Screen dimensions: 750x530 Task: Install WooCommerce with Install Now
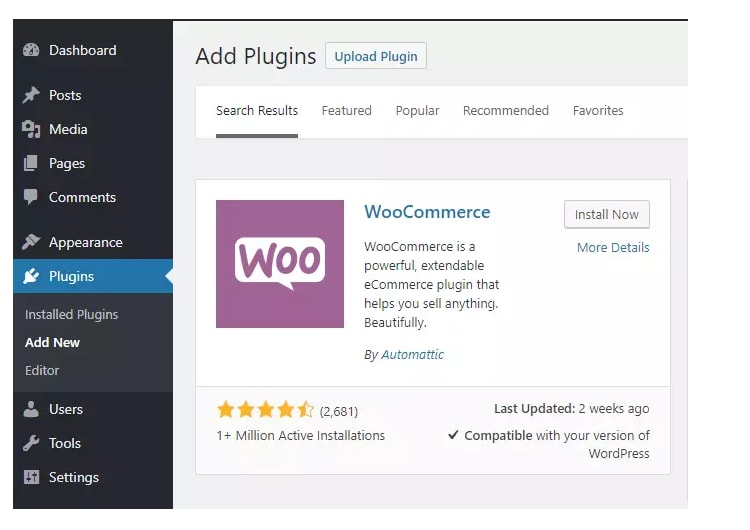coord(607,214)
